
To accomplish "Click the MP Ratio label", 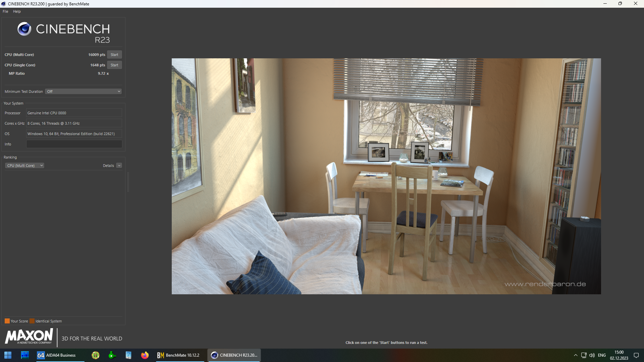I will coord(17,73).
